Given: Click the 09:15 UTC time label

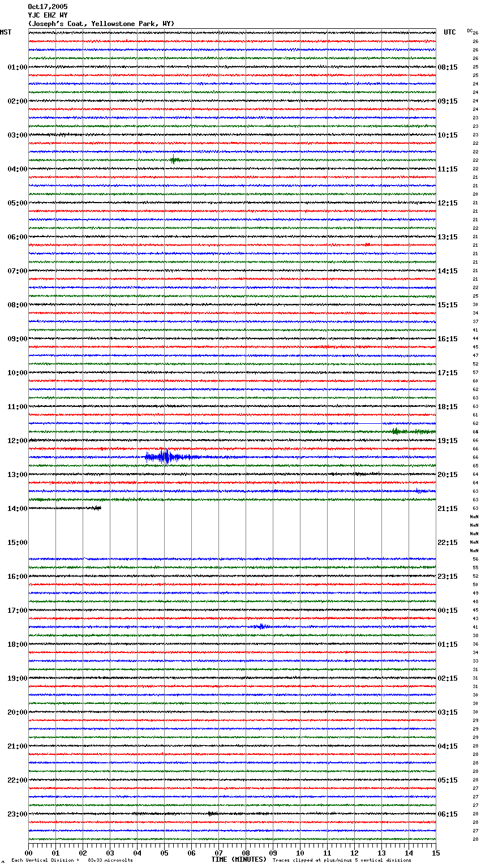Looking at the screenshot, I should [448, 101].
